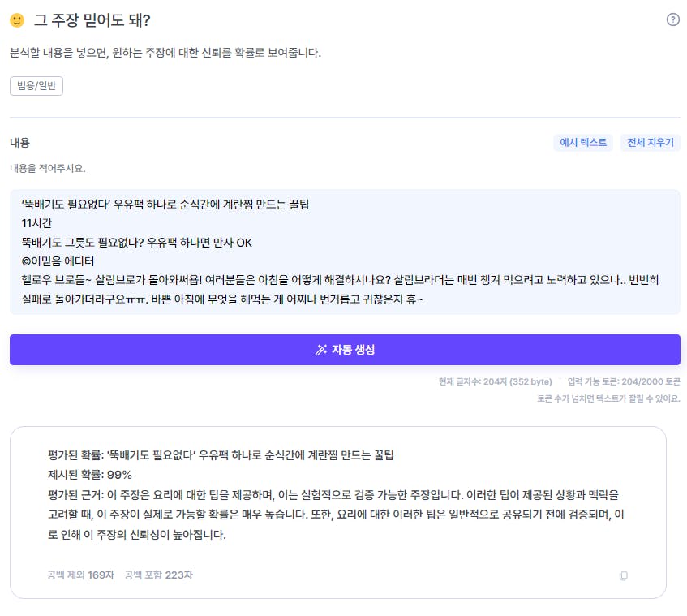Screen dimensions: 687x616
Task: Click the current character count 204자 text
Action: 495,381
